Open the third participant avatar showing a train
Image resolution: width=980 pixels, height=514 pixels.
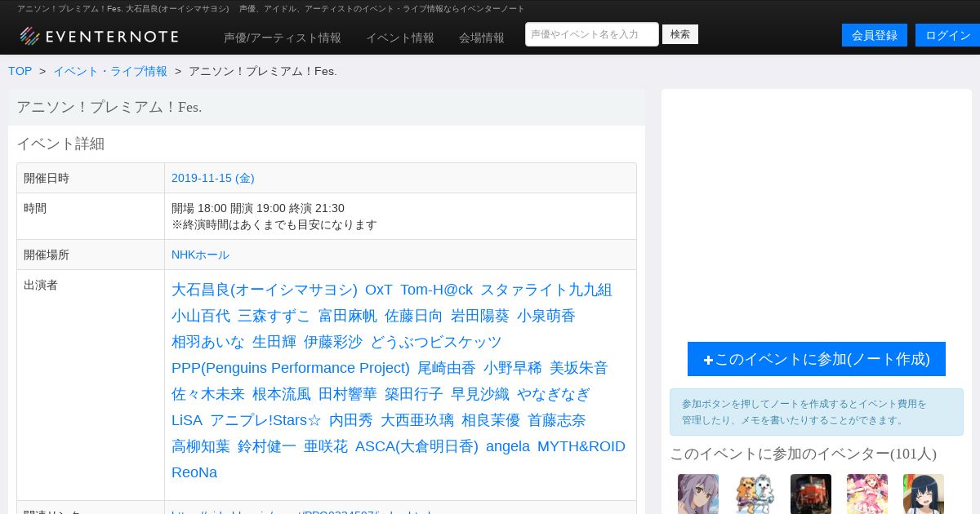pyautogui.click(x=811, y=494)
